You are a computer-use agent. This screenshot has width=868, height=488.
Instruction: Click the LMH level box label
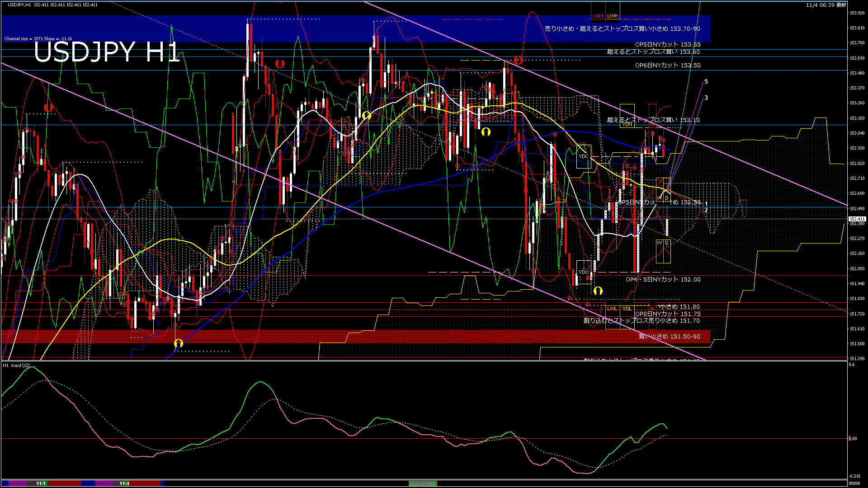[598, 16]
